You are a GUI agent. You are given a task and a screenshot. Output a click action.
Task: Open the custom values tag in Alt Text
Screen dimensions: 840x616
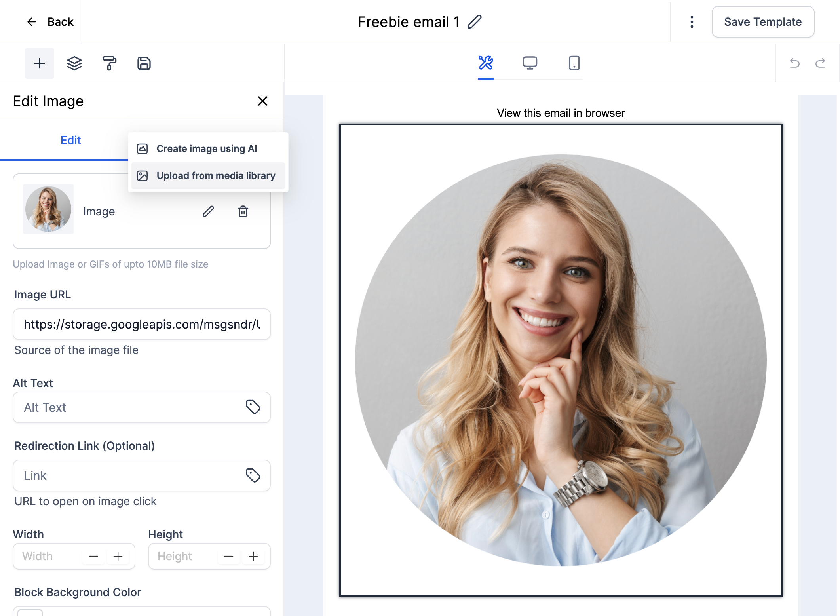tap(253, 407)
